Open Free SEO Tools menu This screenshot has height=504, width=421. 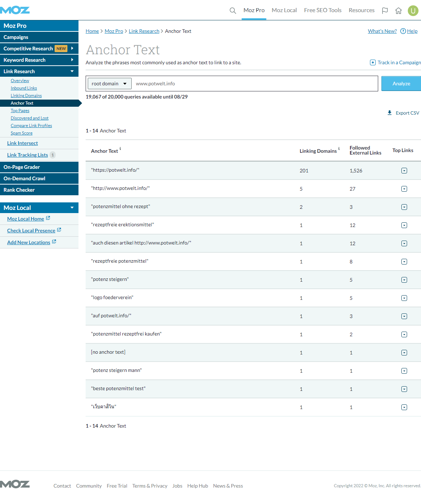click(323, 10)
